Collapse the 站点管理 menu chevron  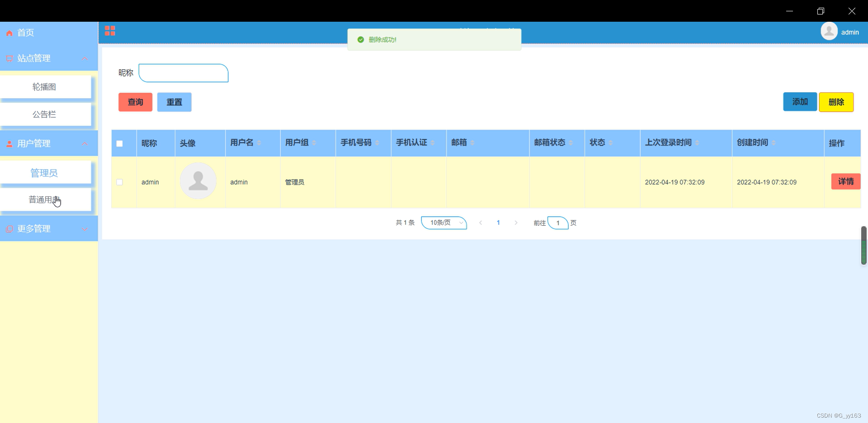85,59
